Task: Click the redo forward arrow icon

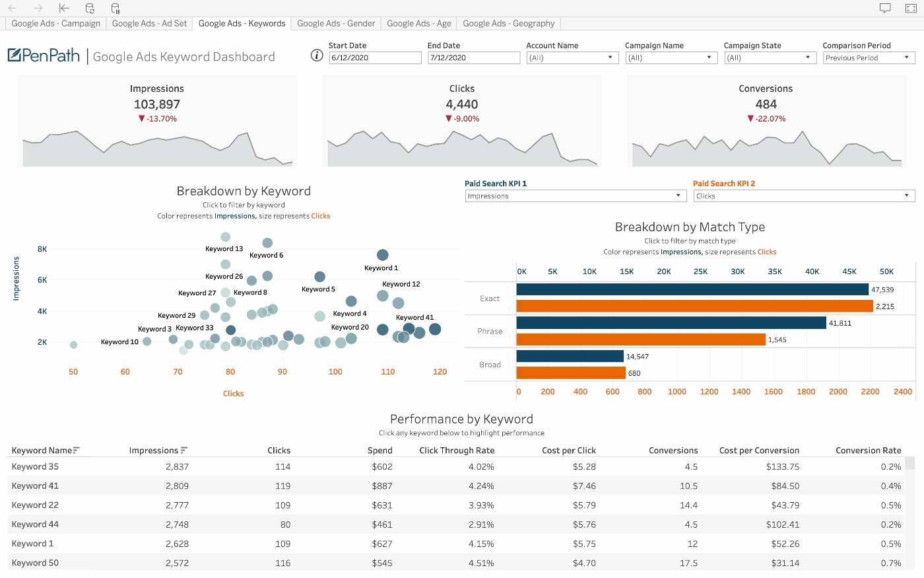Action: 38,8
